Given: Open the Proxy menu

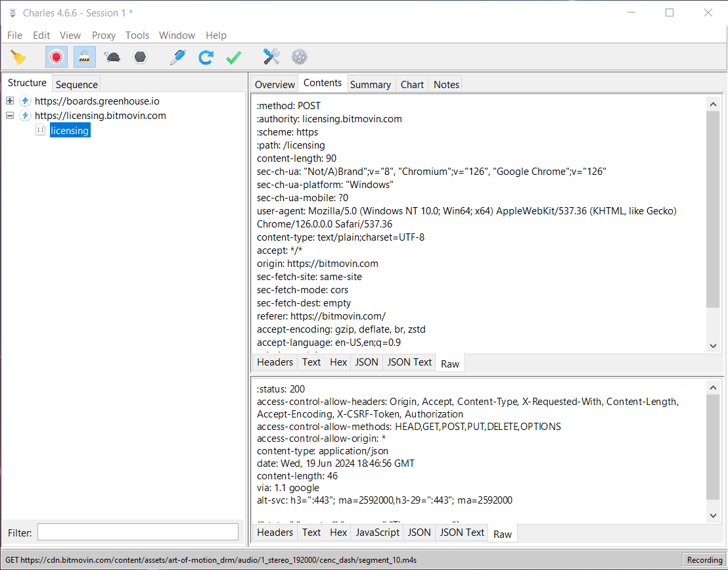Looking at the screenshot, I should pyautogui.click(x=104, y=36).
